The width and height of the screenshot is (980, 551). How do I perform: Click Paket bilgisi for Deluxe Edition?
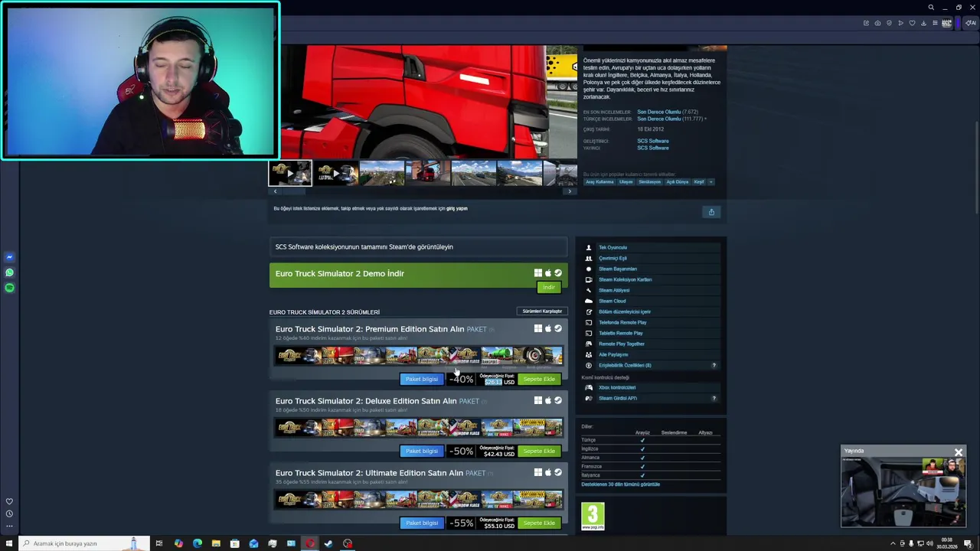(x=422, y=451)
